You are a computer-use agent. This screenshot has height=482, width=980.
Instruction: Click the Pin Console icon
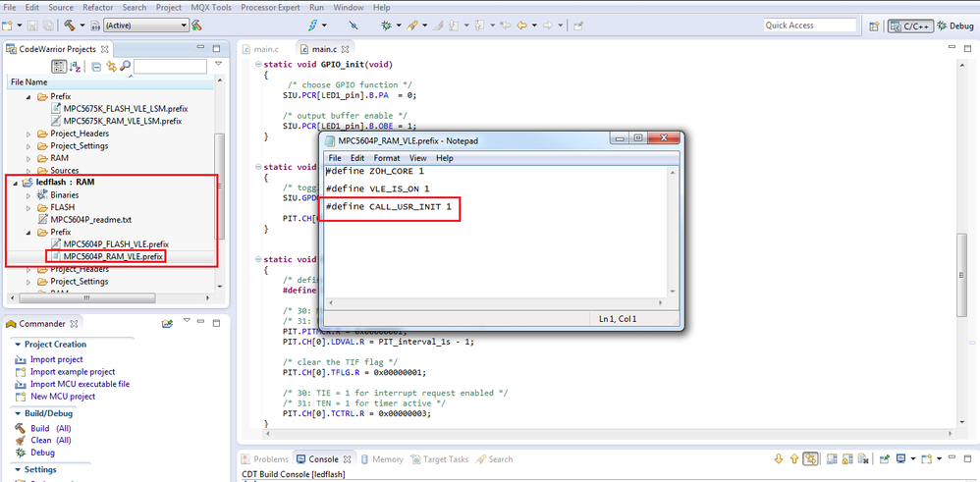[885, 458]
